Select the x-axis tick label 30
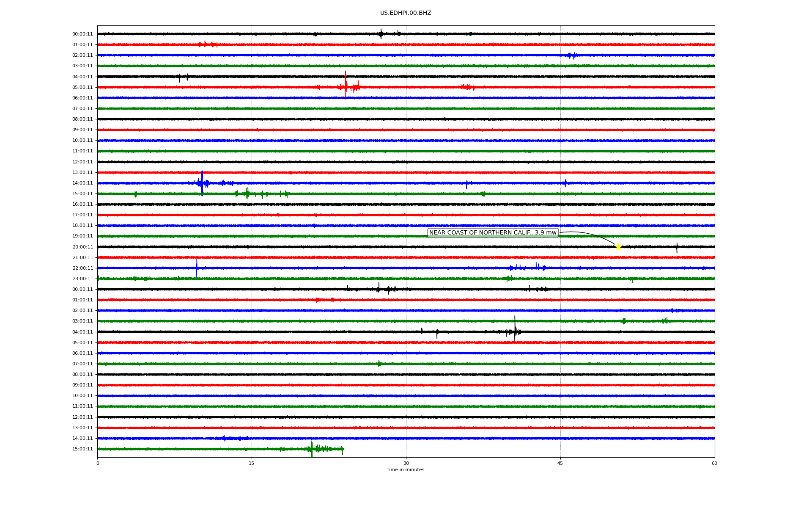 (406, 463)
